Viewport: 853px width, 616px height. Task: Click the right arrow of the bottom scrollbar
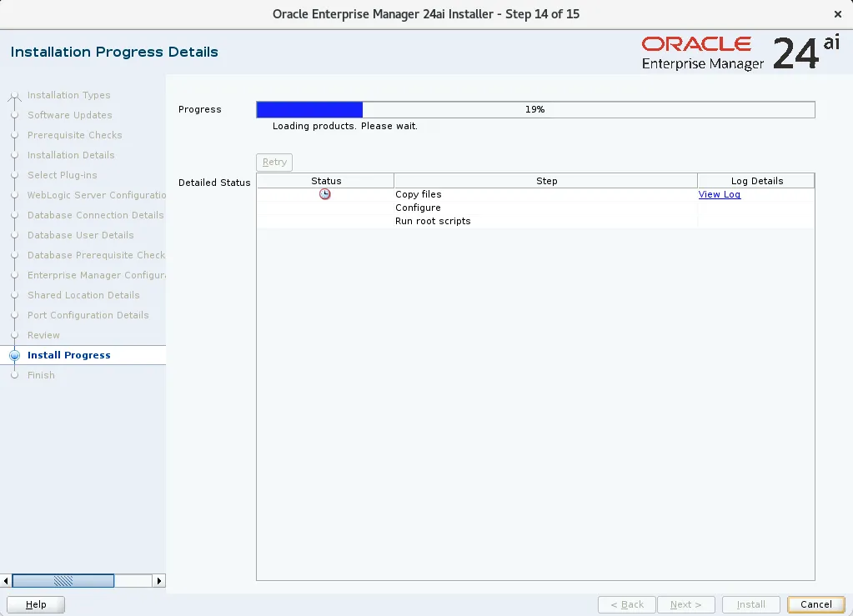[159, 580]
